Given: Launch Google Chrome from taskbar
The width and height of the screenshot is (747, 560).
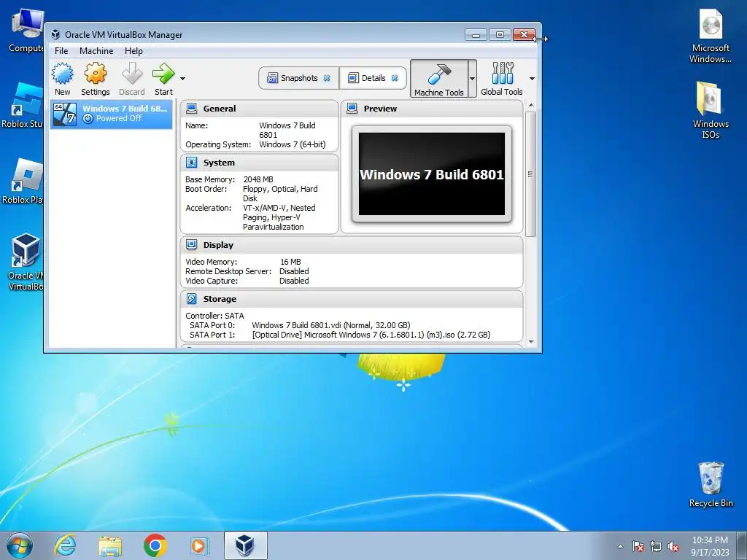Looking at the screenshot, I should 155,545.
